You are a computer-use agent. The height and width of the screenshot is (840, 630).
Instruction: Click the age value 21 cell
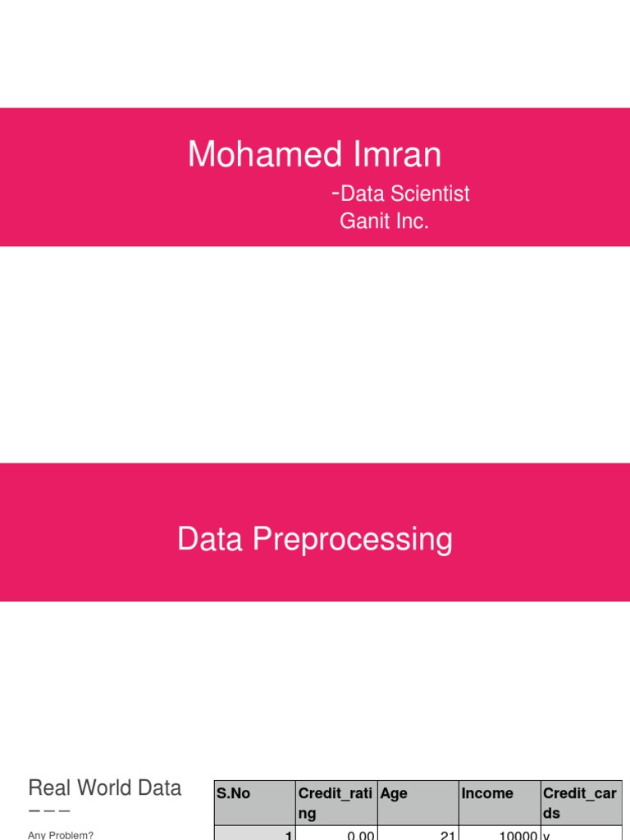pos(446,834)
